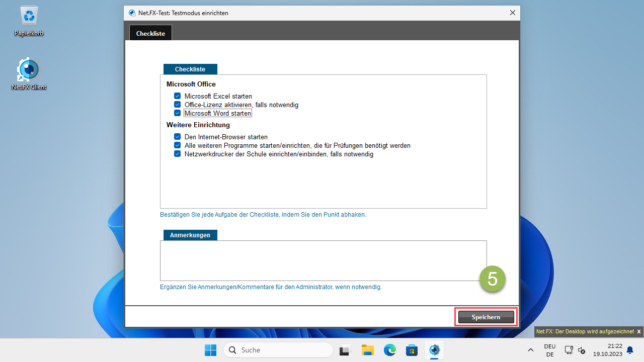This screenshot has width=644, height=362.
Task: Click the Anmerkungen section label
Action: pyautogui.click(x=190, y=235)
